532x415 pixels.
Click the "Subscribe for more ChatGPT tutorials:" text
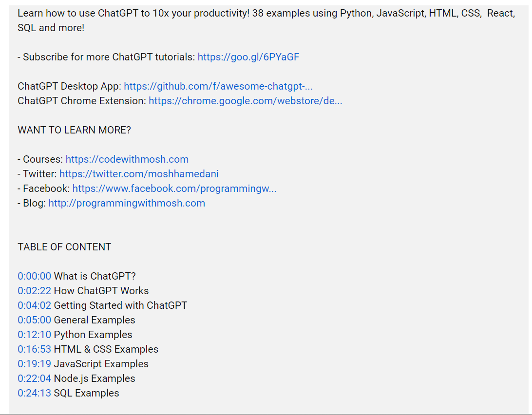109,57
